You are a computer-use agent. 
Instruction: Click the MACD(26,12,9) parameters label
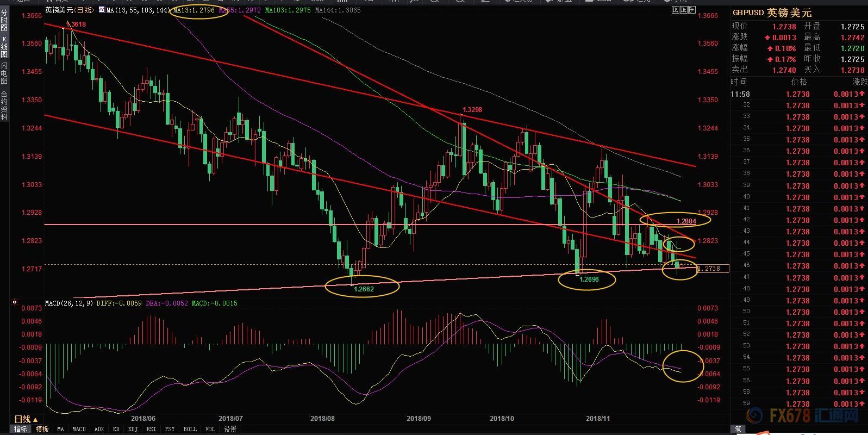69,303
